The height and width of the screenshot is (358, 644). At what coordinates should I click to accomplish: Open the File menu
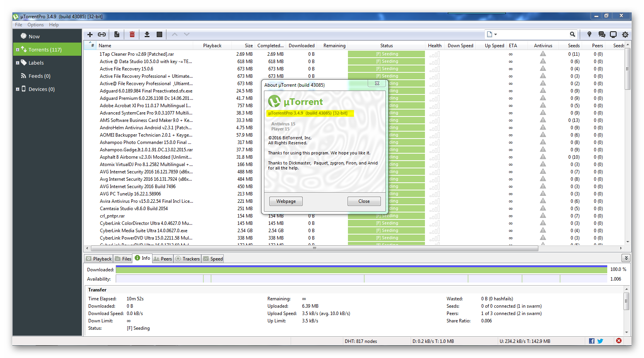click(19, 25)
